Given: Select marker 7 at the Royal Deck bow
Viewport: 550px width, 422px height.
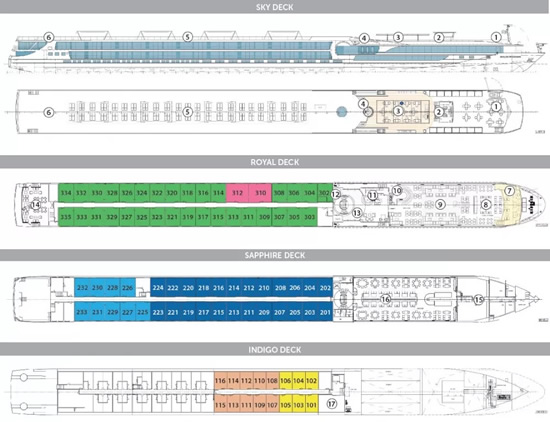Looking at the screenshot, I should (x=509, y=191).
